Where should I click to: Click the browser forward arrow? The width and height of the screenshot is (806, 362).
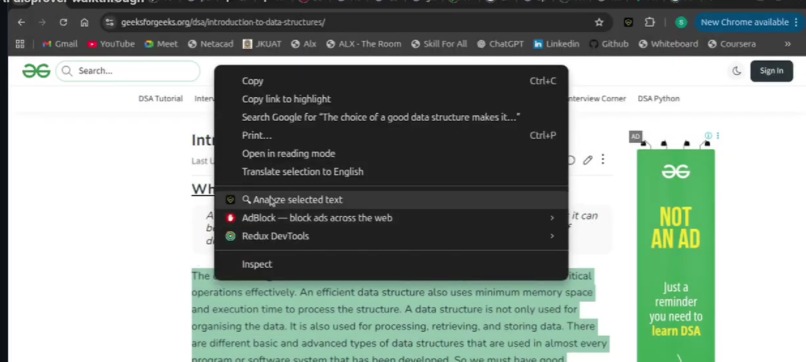pos(42,23)
